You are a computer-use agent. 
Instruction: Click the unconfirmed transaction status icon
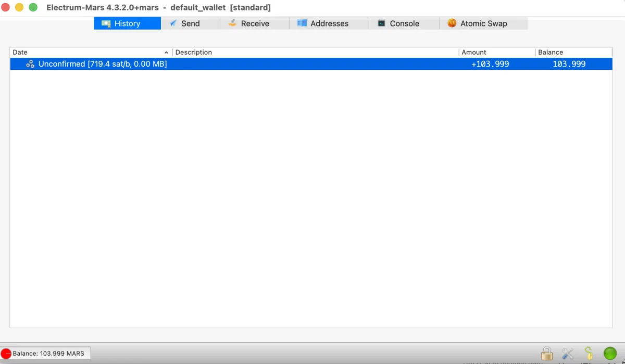[x=30, y=64]
